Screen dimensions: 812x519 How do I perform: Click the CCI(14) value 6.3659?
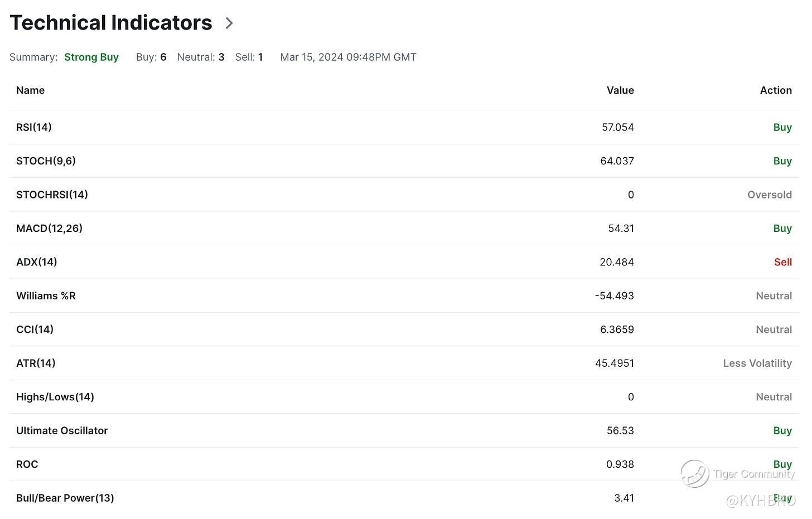617,329
